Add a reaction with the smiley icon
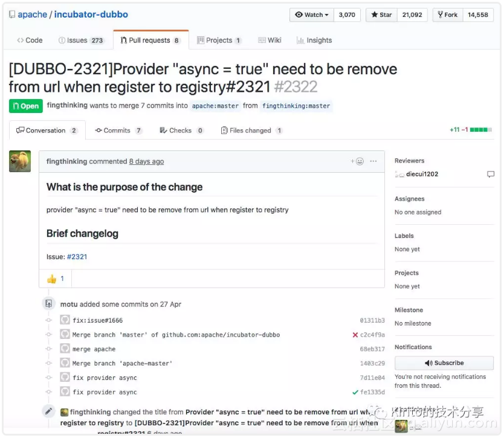504x438 pixels. click(357, 161)
